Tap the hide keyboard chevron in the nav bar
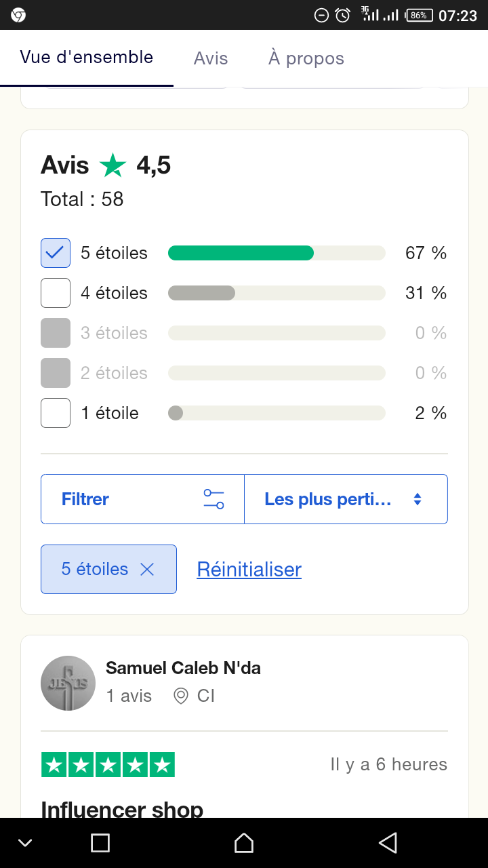The height and width of the screenshot is (868, 488). click(25, 843)
